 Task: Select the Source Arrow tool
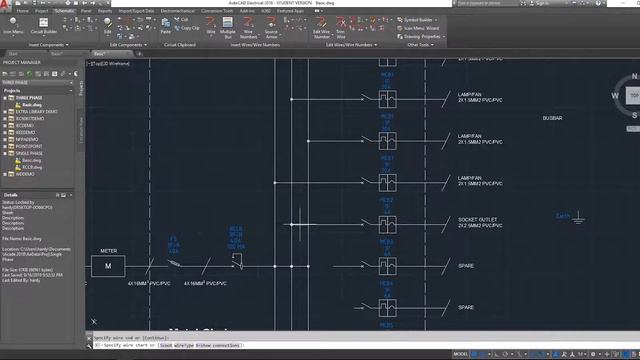click(271, 27)
